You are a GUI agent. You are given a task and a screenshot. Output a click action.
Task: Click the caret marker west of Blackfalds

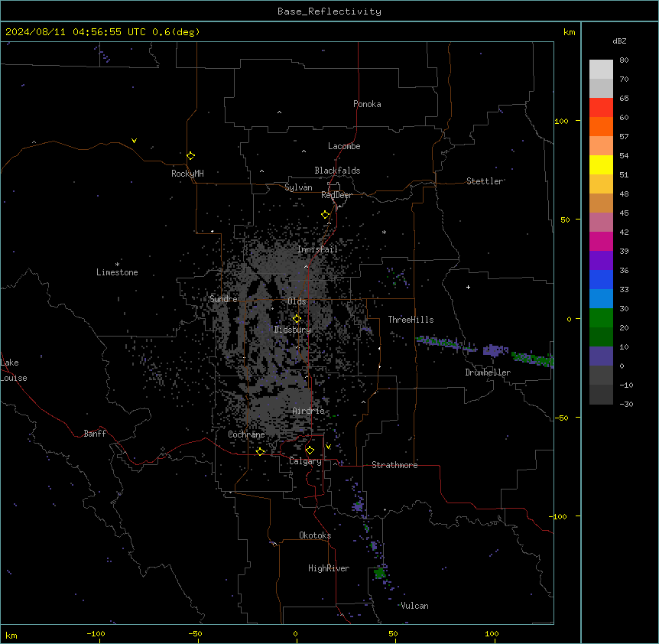[261, 171]
